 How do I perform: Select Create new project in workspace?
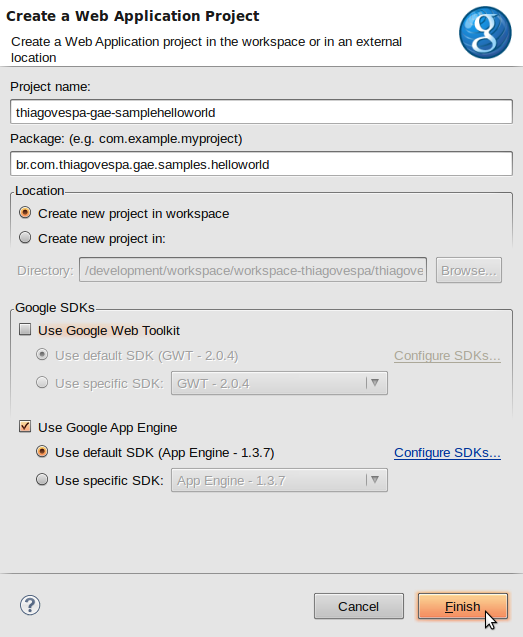(x=25, y=212)
